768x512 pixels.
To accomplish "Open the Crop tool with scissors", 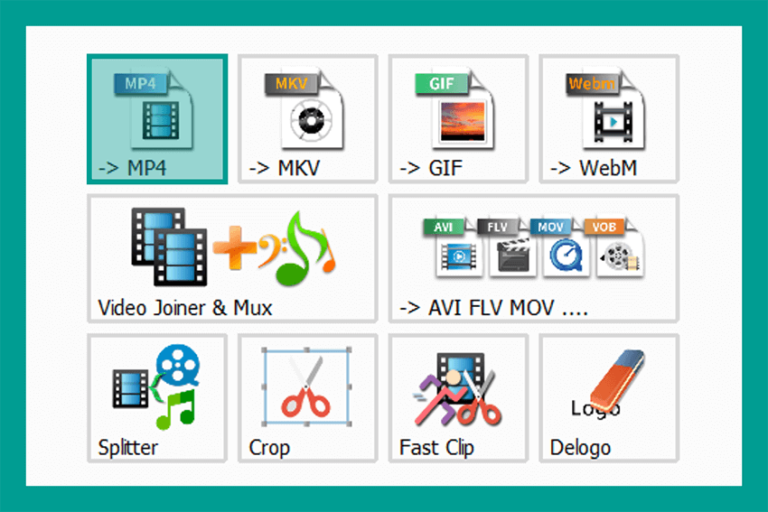I will click(x=308, y=398).
